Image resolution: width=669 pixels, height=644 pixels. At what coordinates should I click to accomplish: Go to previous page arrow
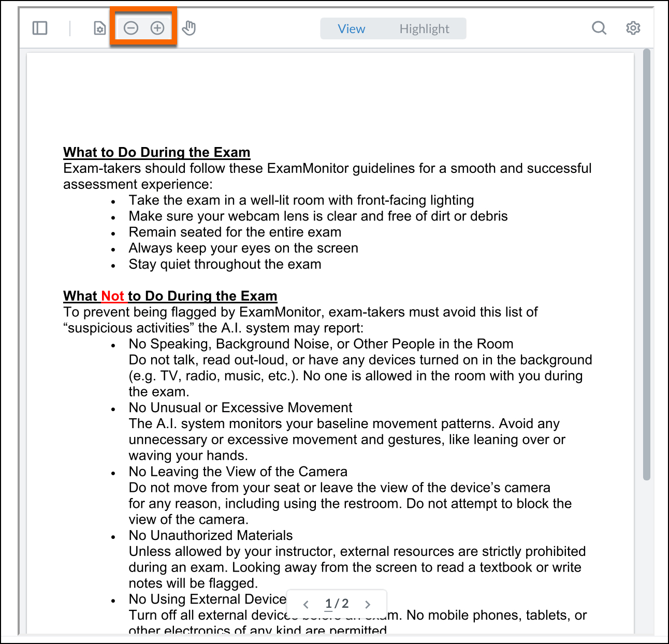(306, 604)
